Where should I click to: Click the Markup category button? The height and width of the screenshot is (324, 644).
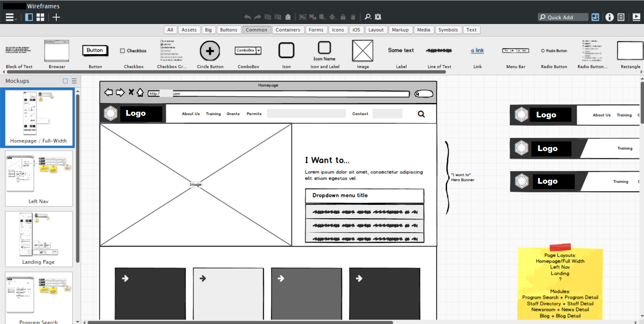pyautogui.click(x=400, y=30)
